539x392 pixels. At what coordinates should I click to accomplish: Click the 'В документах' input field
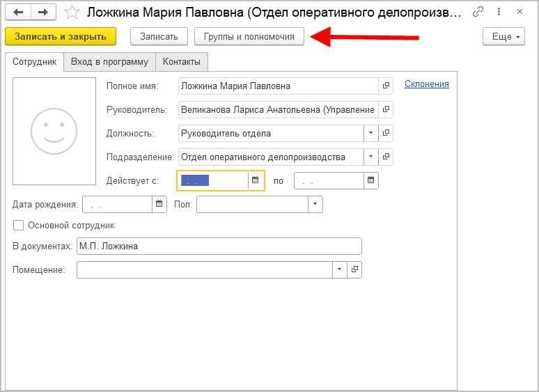click(219, 246)
